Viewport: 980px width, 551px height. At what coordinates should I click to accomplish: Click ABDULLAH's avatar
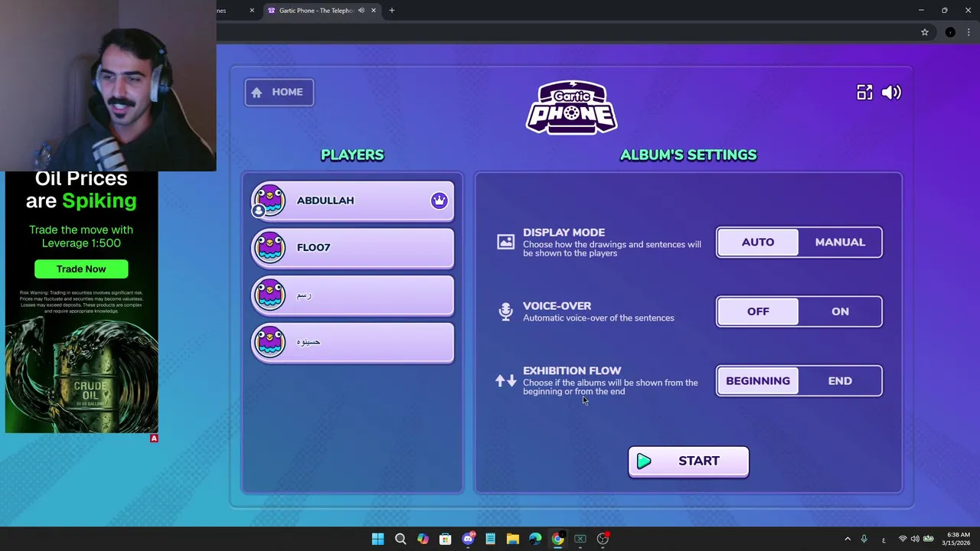[269, 201]
